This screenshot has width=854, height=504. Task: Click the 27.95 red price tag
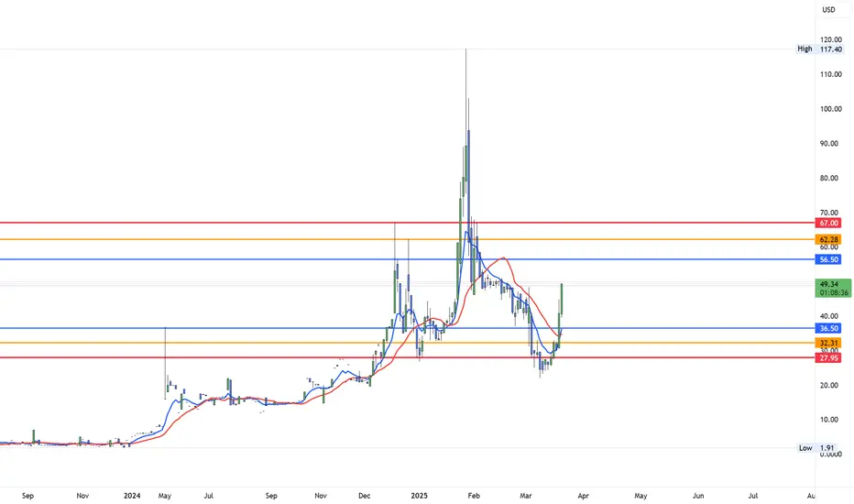pyautogui.click(x=828, y=358)
